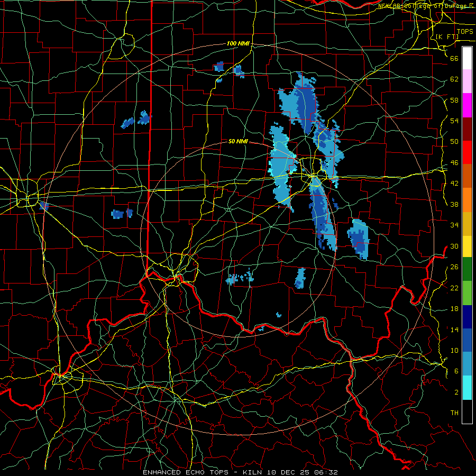Viewport: 476px width, 476px height.
Task: Click the '42' scale value
Action: [x=454, y=184]
